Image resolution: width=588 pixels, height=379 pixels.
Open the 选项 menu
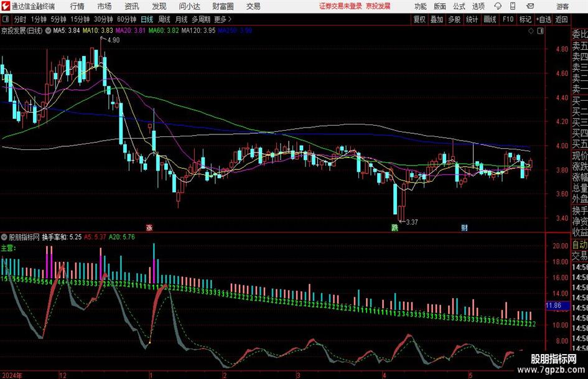pos(478,6)
